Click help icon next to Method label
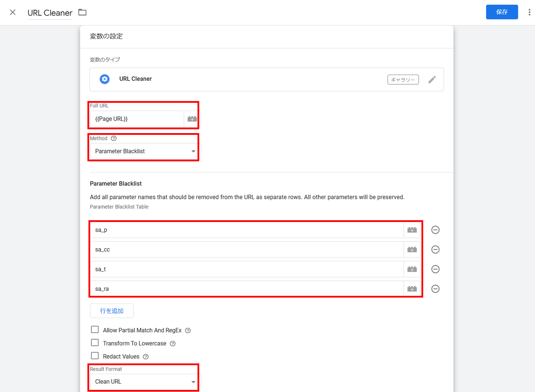Screen dimensions: 535x392 [114, 138]
